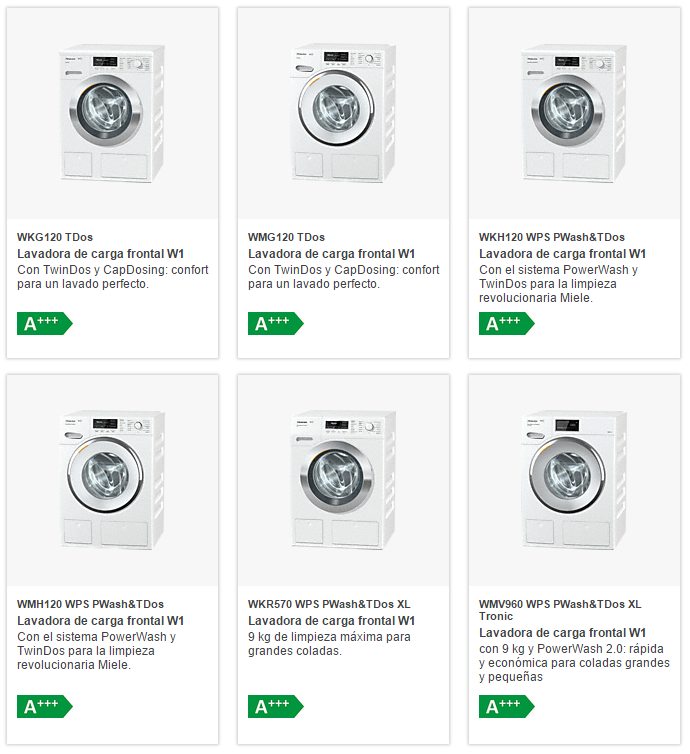Screen dimensions: 690x754
Task: Open the WMG120 TDos washing machine image
Action: click(343, 113)
